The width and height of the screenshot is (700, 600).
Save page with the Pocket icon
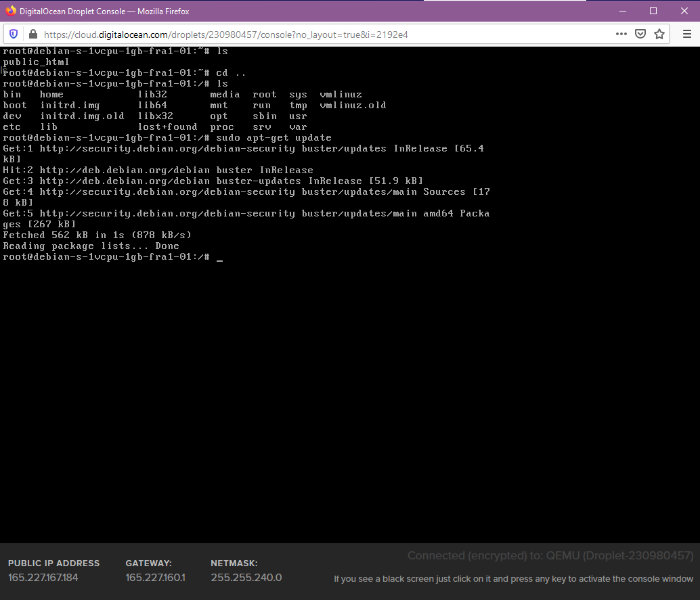coord(640,34)
